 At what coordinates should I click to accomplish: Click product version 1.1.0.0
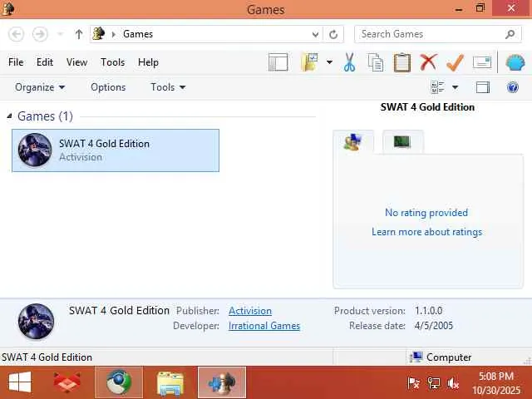point(429,311)
